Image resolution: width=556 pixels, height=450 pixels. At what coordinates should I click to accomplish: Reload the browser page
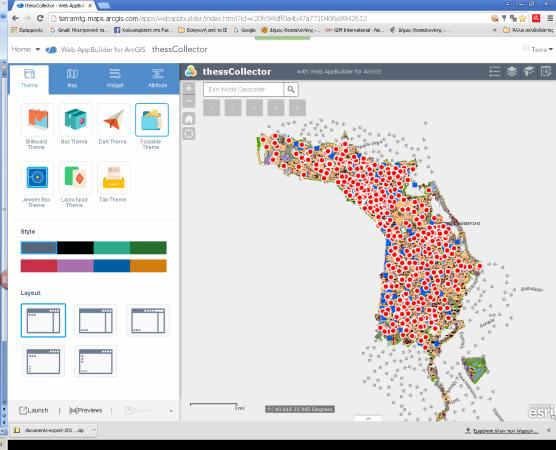[40, 18]
